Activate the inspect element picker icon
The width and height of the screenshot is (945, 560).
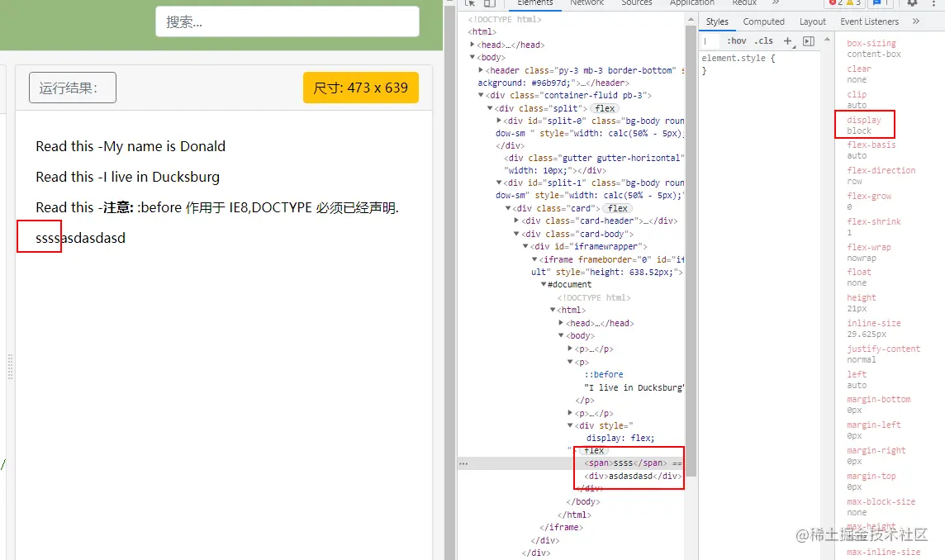(x=470, y=2)
